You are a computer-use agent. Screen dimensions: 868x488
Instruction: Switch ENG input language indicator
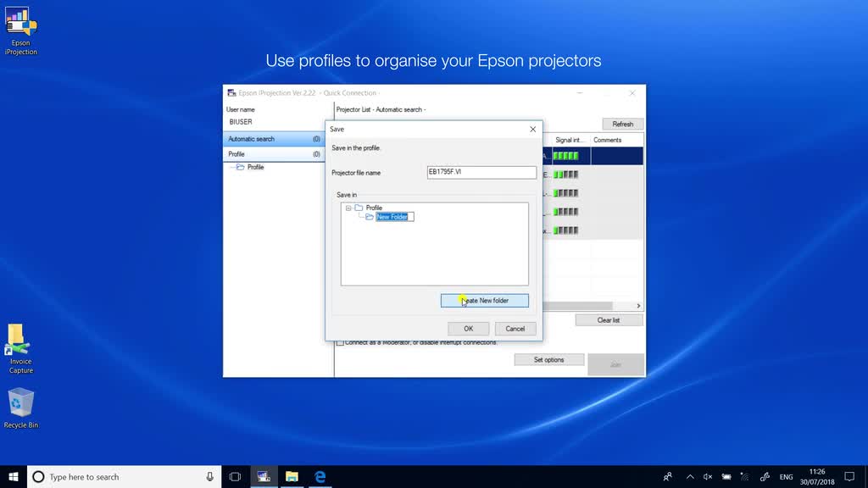[x=786, y=476]
